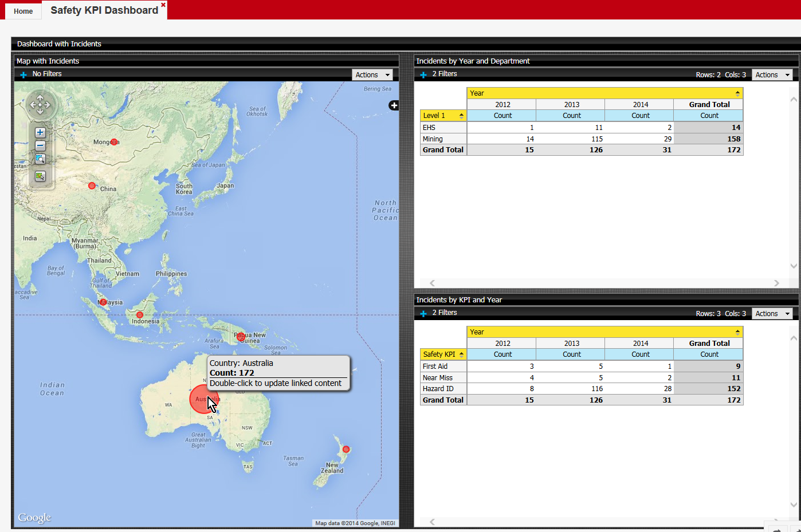The width and height of the screenshot is (801, 532).
Task: Click the blue Mining count of 14 for 2012
Action: click(x=530, y=139)
